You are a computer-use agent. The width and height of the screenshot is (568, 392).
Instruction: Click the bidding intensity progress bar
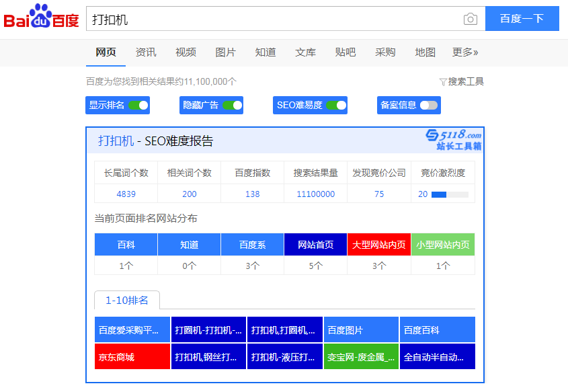450,194
